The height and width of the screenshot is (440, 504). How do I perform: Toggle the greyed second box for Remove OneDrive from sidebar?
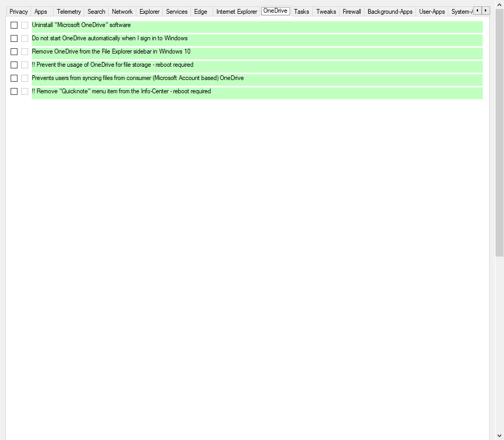[x=25, y=52]
